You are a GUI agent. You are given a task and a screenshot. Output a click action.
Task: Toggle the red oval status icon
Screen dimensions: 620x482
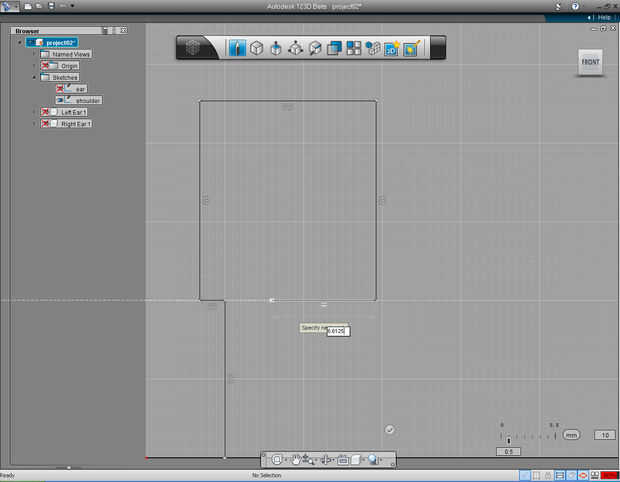coord(583,476)
